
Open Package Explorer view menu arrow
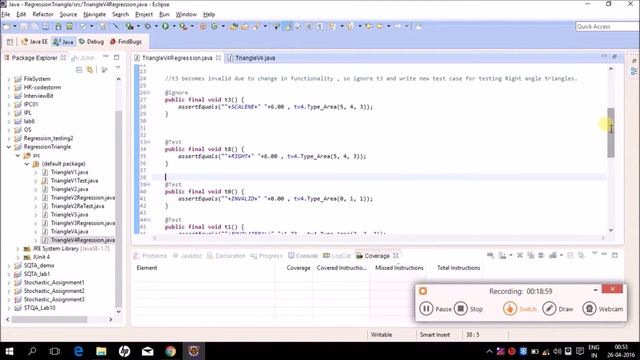point(118,68)
